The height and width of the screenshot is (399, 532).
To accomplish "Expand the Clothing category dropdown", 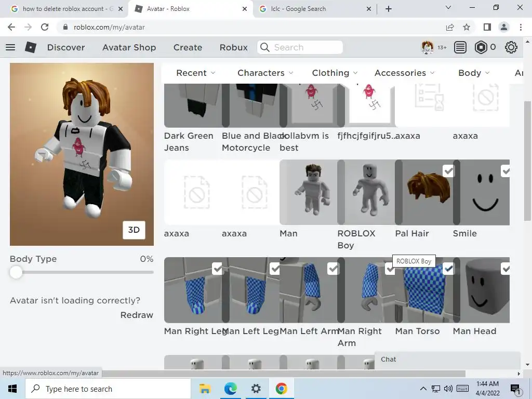I will click(x=335, y=73).
